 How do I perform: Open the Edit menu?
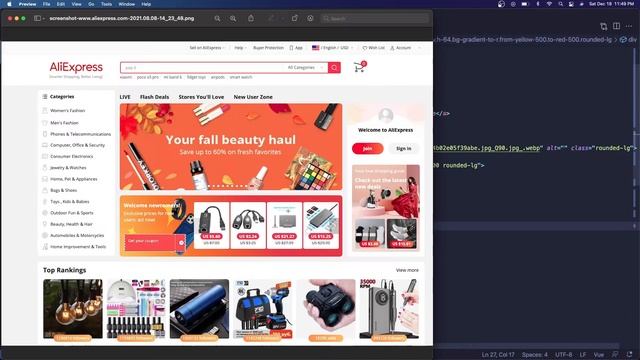tap(61, 4)
